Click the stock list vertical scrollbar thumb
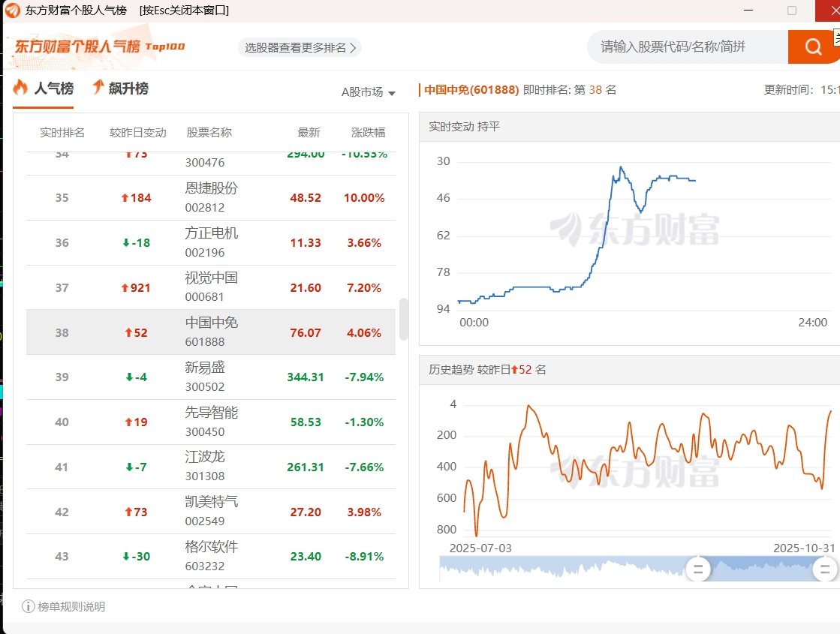The width and height of the screenshot is (840, 634). click(x=403, y=319)
